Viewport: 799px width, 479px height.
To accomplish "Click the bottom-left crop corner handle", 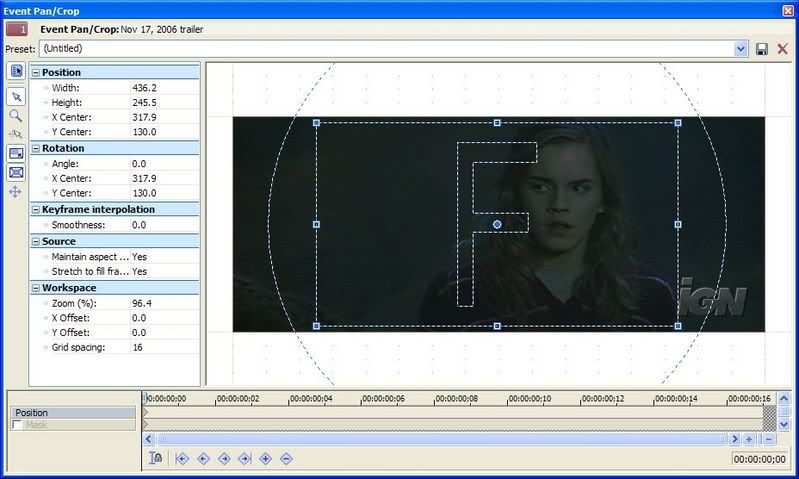I will (x=316, y=326).
